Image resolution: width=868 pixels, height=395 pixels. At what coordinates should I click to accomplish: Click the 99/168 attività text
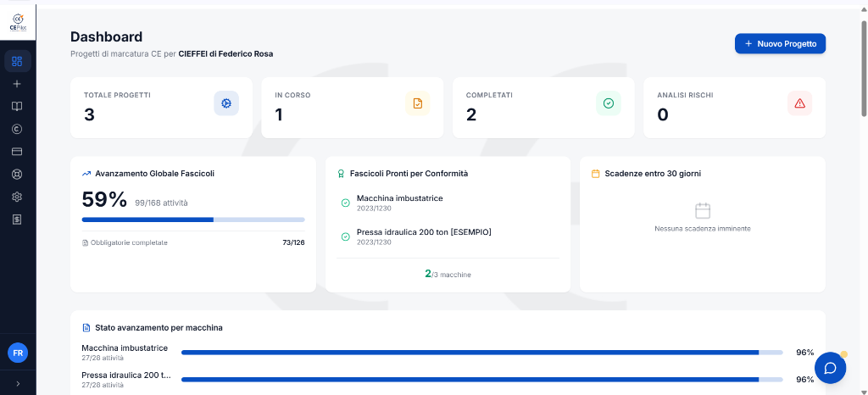point(161,203)
